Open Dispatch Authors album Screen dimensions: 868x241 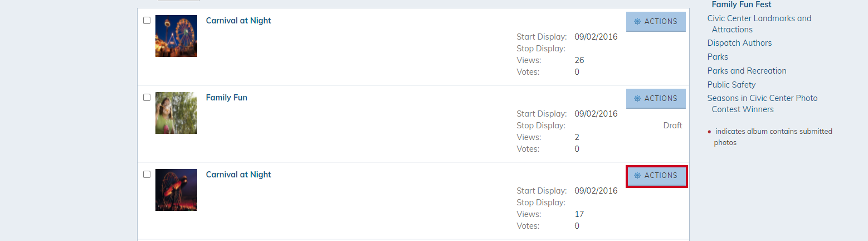[740, 43]
